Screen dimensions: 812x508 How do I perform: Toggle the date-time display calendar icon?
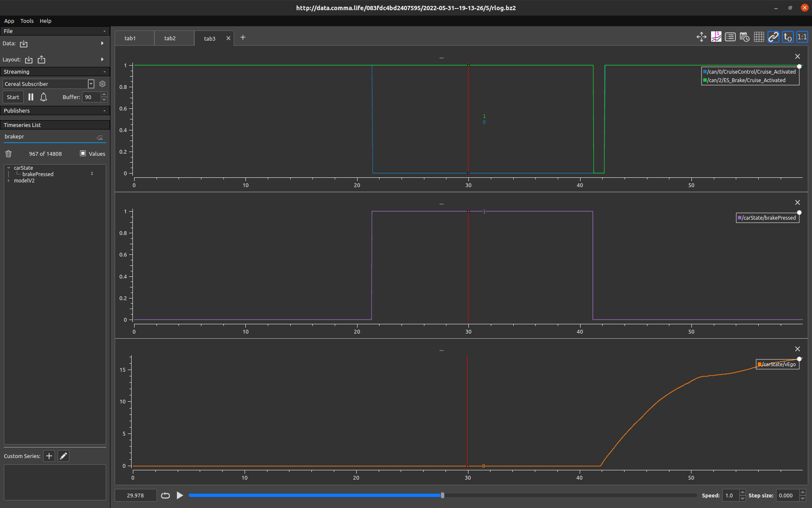coord(745,37)
